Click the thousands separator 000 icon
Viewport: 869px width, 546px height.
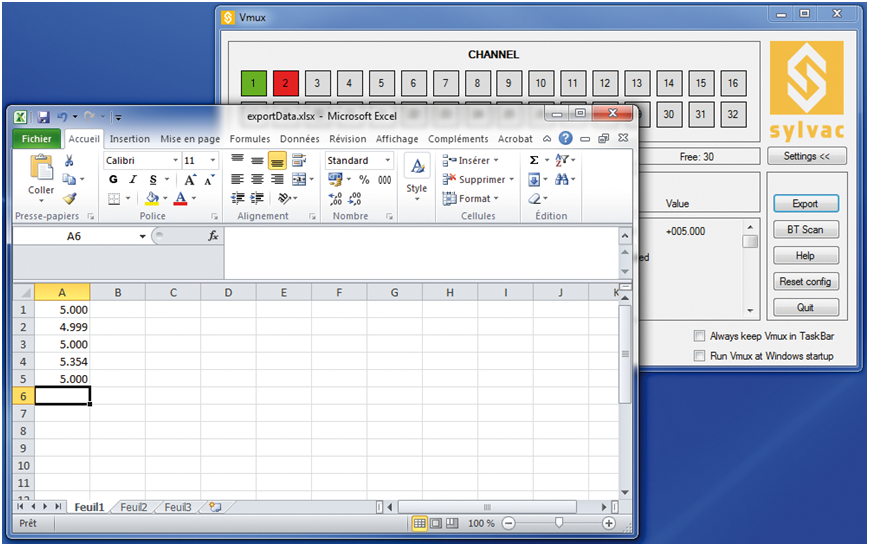click(385, 180)
